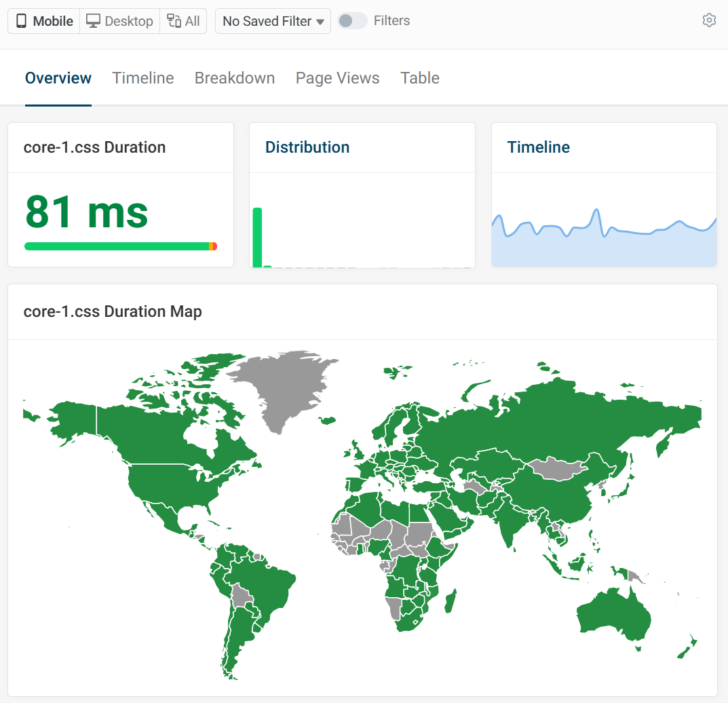Open the Breakdown tab
Image resolution: width=728 pixels, height=703 pixels.
click(234, 77)
